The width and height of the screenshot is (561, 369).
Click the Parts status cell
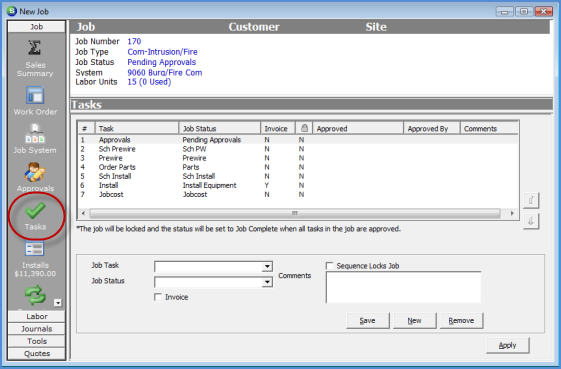191,167
